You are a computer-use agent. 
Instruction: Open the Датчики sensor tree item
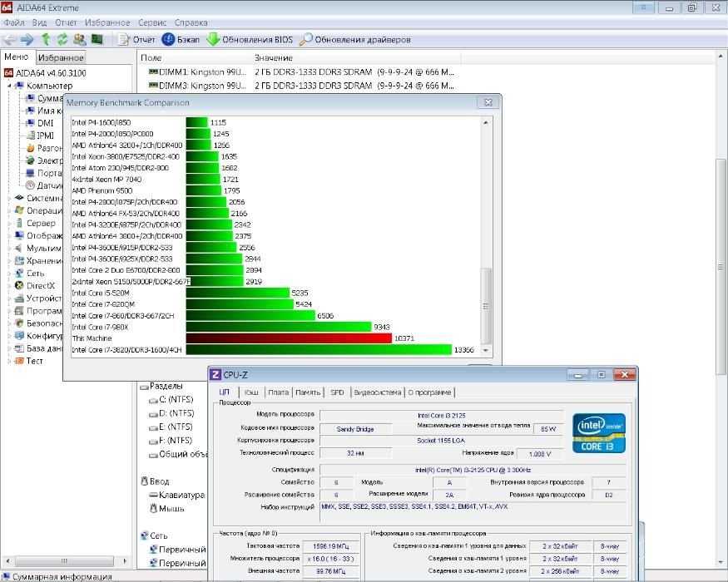44,185
